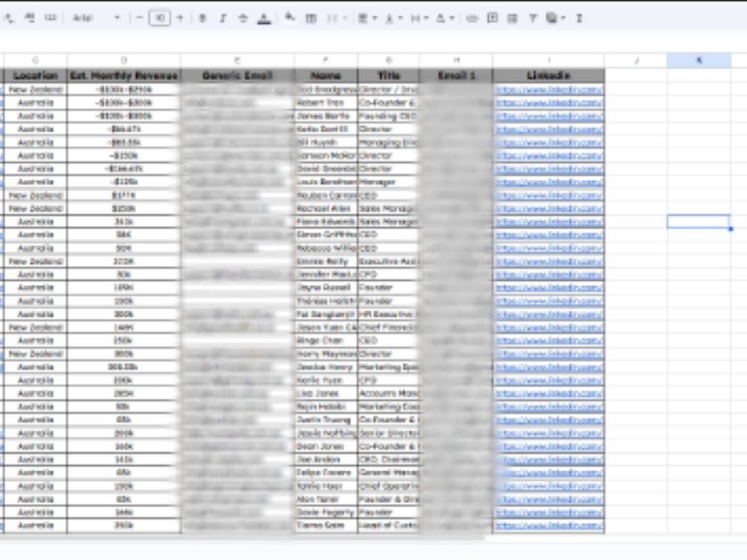747x560 pixels.
Task: Open the horizontal align dropdown
Action: 367,18
